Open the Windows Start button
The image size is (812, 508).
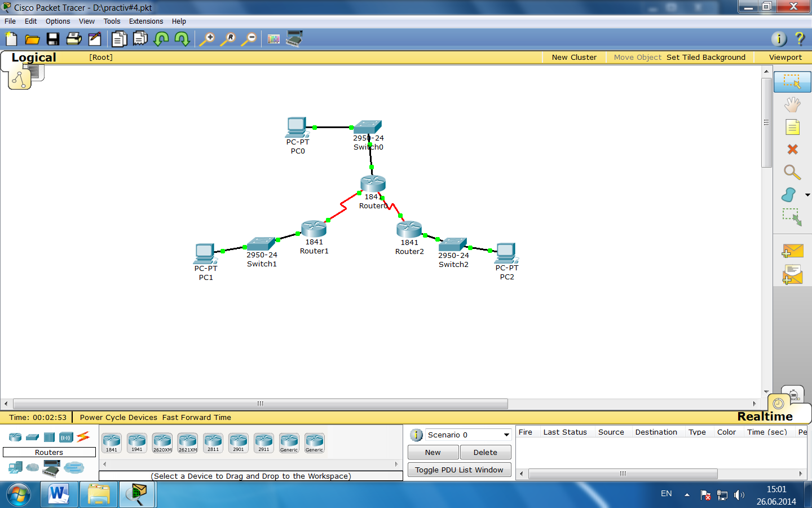19,495
